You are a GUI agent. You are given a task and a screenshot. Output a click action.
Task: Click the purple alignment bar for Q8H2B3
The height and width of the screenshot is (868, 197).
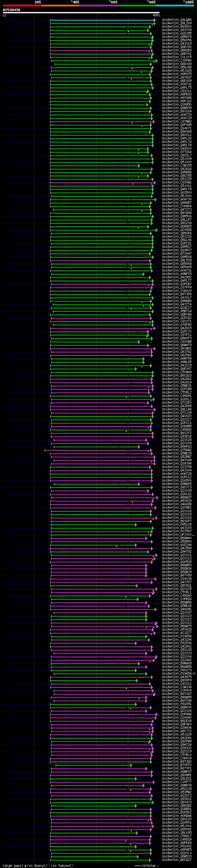pos(101,50)
